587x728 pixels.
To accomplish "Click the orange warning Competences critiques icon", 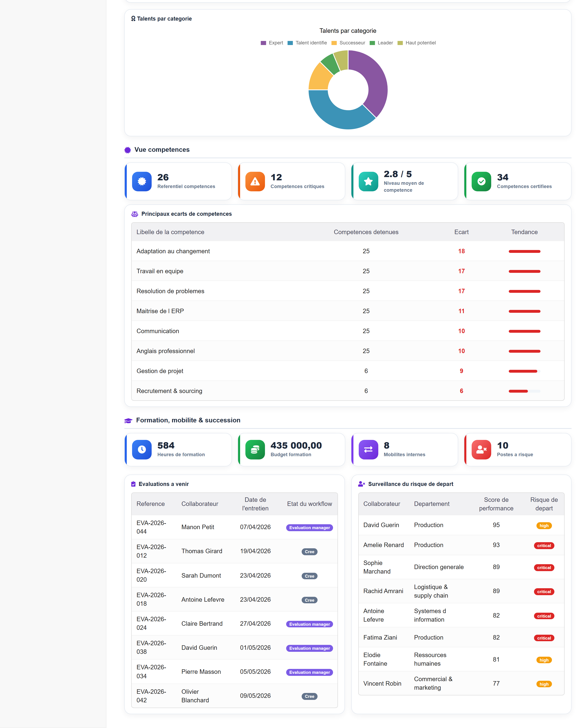I will [255, 182].
